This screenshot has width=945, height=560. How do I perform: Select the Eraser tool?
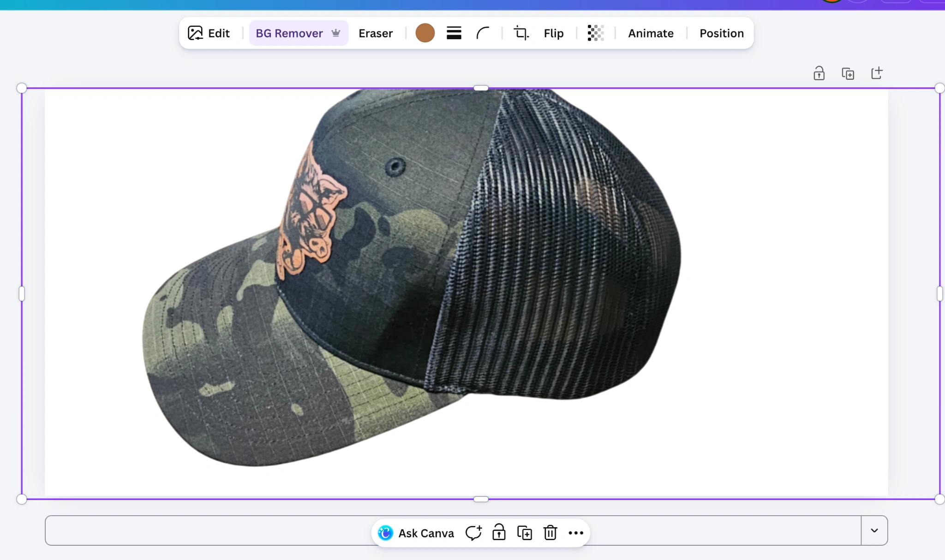(375, 33)
